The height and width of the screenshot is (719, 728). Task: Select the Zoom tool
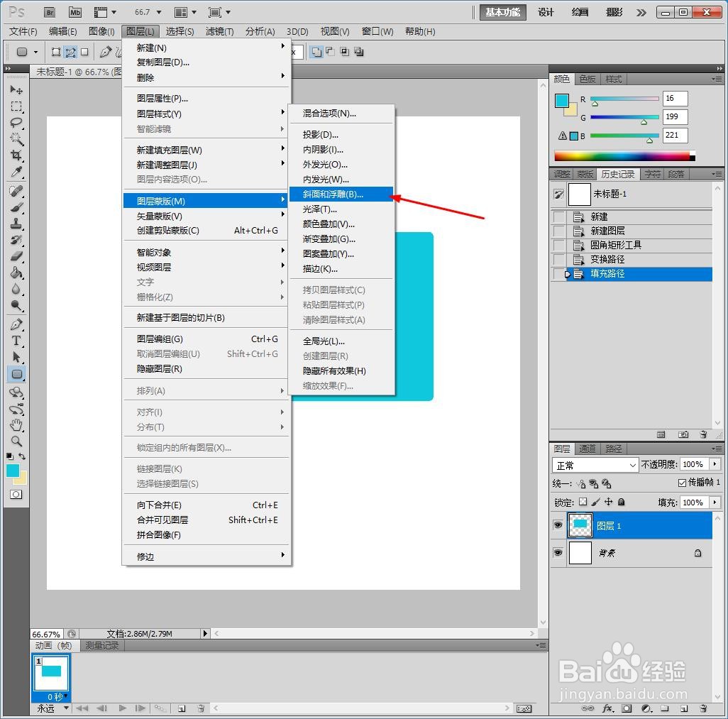pos(16,441)
